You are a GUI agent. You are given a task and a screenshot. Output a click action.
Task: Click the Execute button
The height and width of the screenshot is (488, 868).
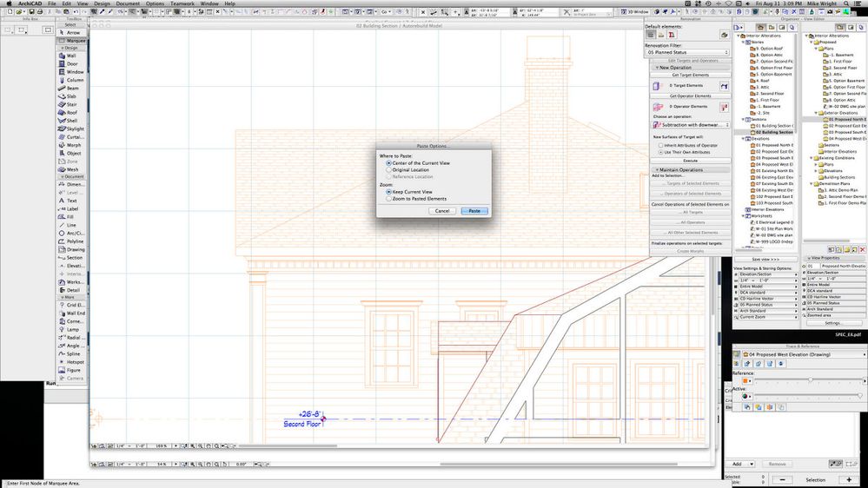pos(690,161)
